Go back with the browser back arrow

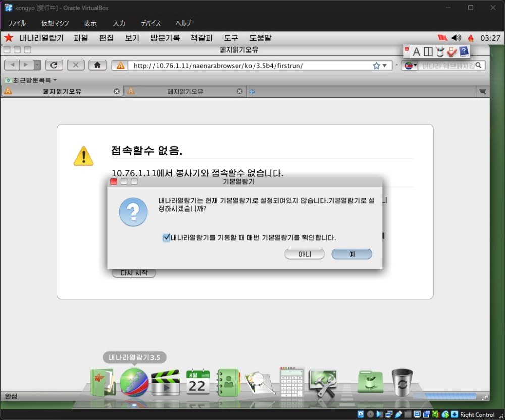tap(12, 65)
